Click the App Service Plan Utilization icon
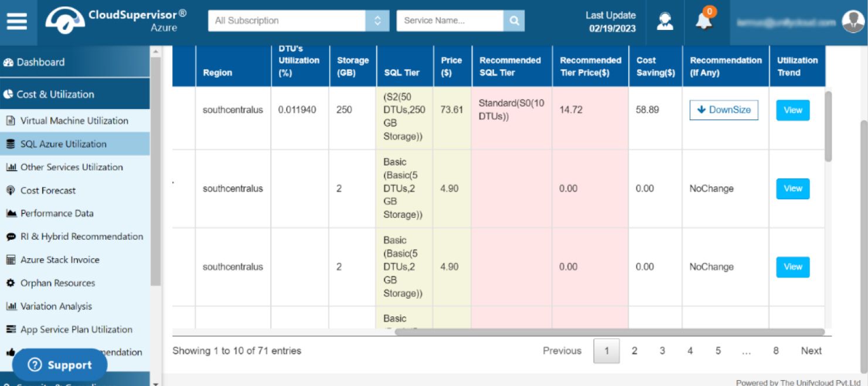The width and height of the screenshot is (868, 386). pyautogui.click(x=11, y=329)
